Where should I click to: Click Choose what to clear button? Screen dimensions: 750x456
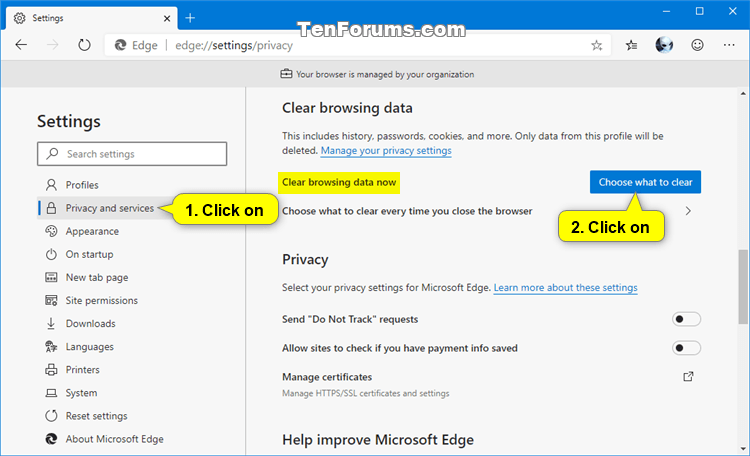(x=645, y=182)
